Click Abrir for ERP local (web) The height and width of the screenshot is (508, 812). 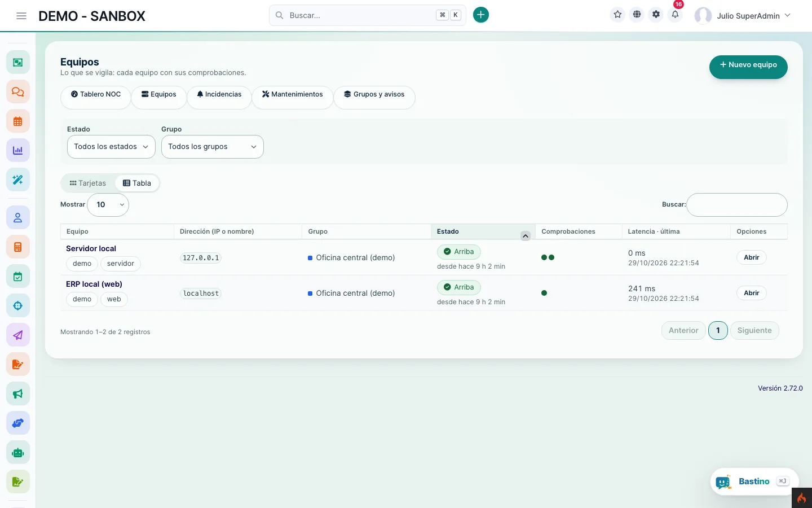pyautogui.click(x=752, y=293)
